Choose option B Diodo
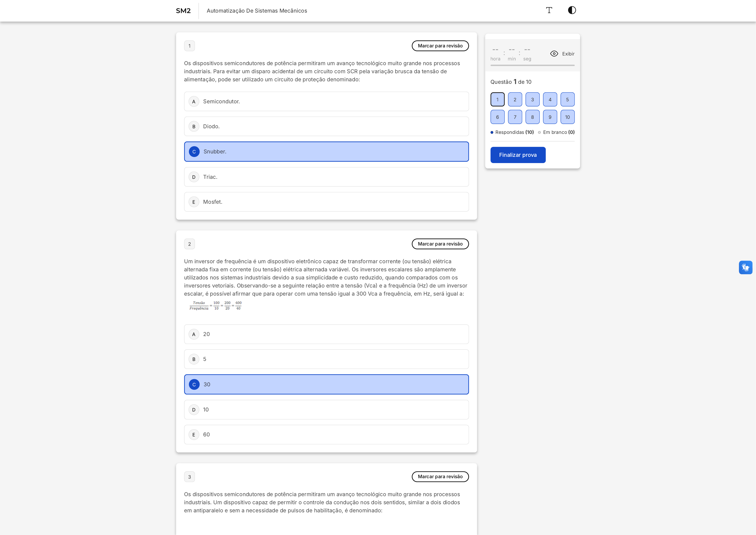 (x=326, y=126)
